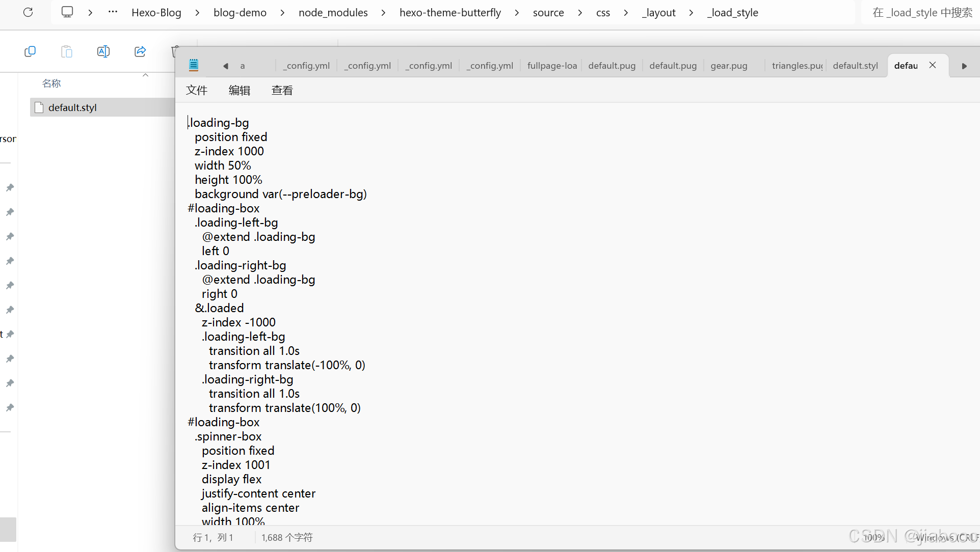Click the line 'align-items center'
Screen dimensions: 980x552
250,508
